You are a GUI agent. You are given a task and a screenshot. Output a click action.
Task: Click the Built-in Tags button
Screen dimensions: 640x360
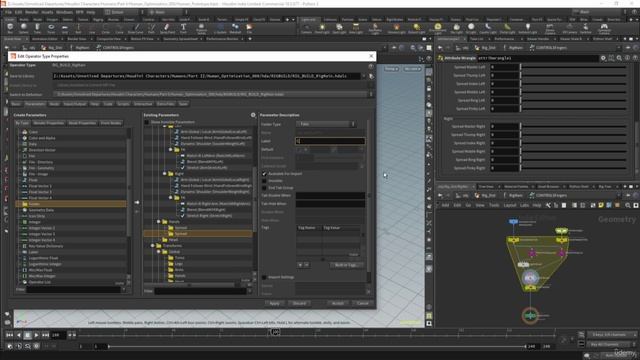pos(346,265)
